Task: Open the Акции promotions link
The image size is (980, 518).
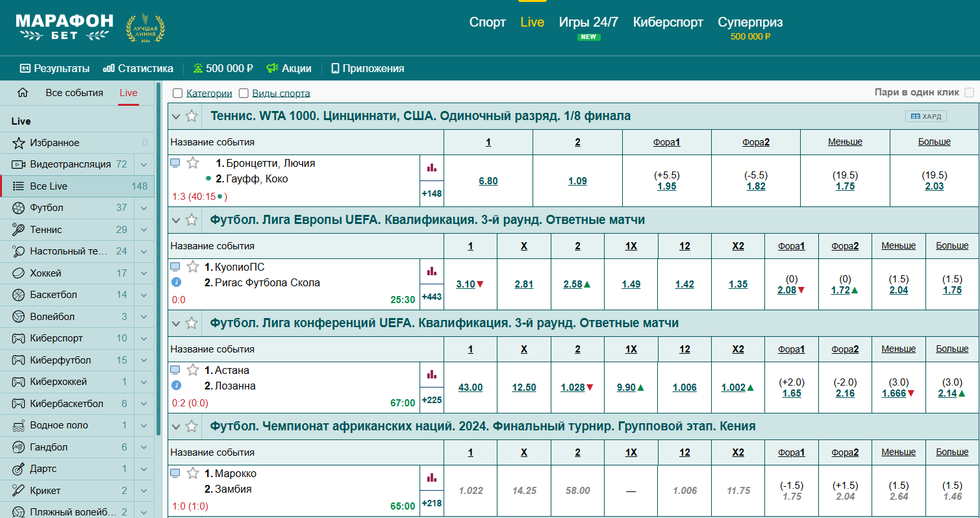Action: (x=289, y=68)
